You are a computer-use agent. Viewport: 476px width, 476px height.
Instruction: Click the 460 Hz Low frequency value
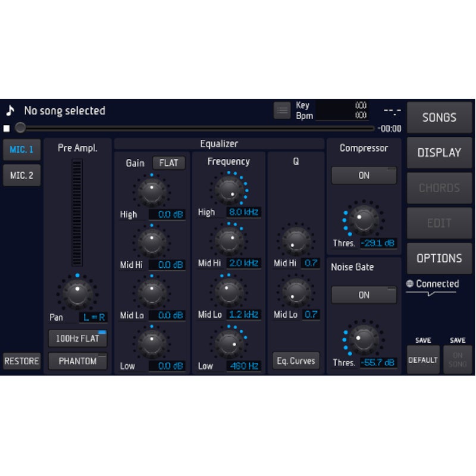tap(244, 366)
